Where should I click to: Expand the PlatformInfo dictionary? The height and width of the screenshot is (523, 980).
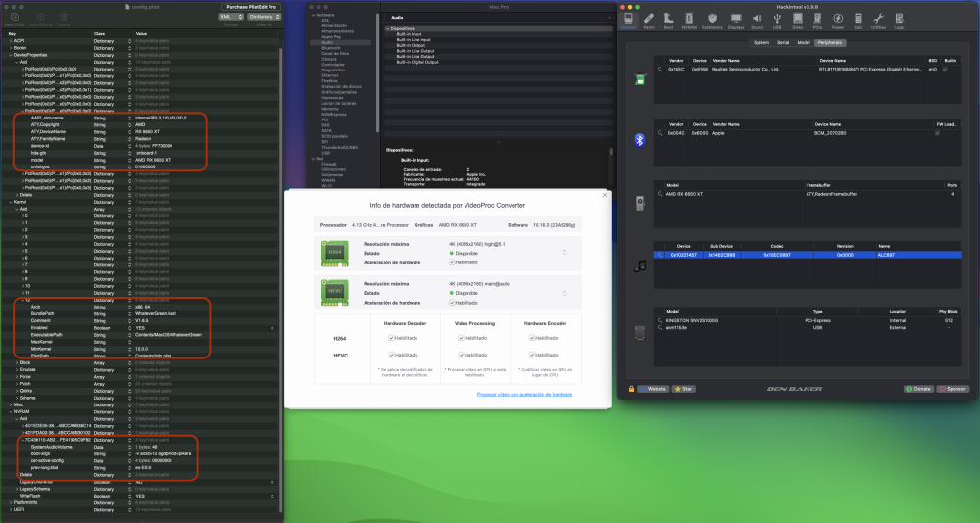tap(10, 502)
